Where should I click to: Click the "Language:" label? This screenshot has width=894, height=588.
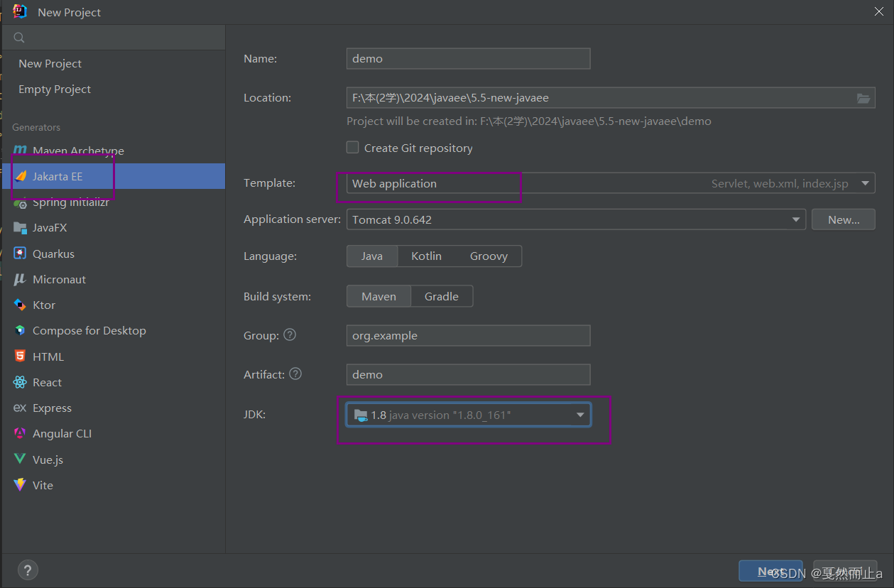tap(270, 256)
